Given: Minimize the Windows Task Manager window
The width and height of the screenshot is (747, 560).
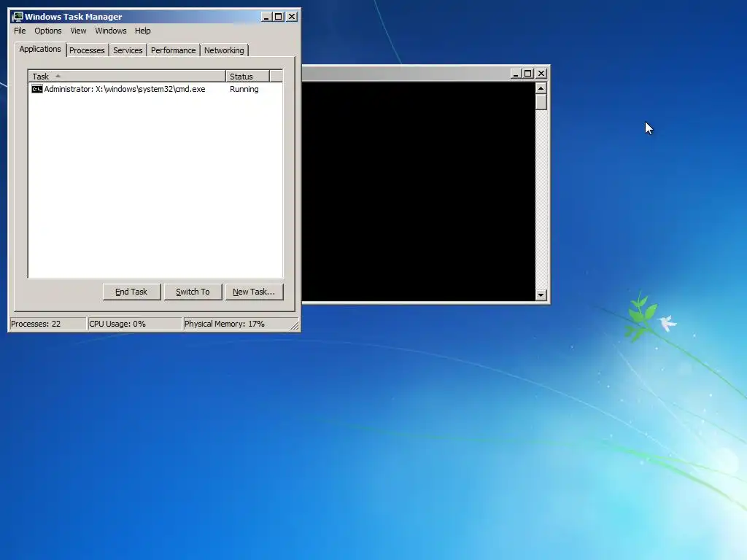Looking at the screenshot, I should coord(266,17).
